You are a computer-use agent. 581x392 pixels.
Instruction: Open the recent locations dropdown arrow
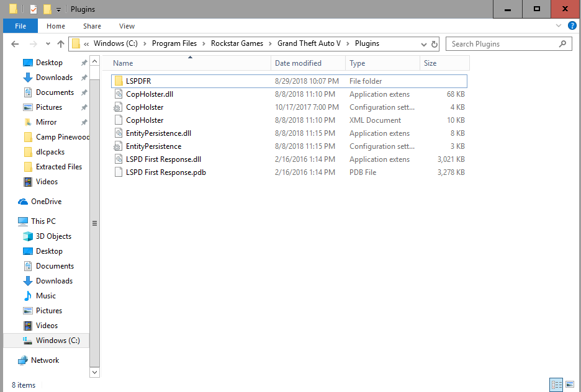pyautogui.click(x=48, y=44)
